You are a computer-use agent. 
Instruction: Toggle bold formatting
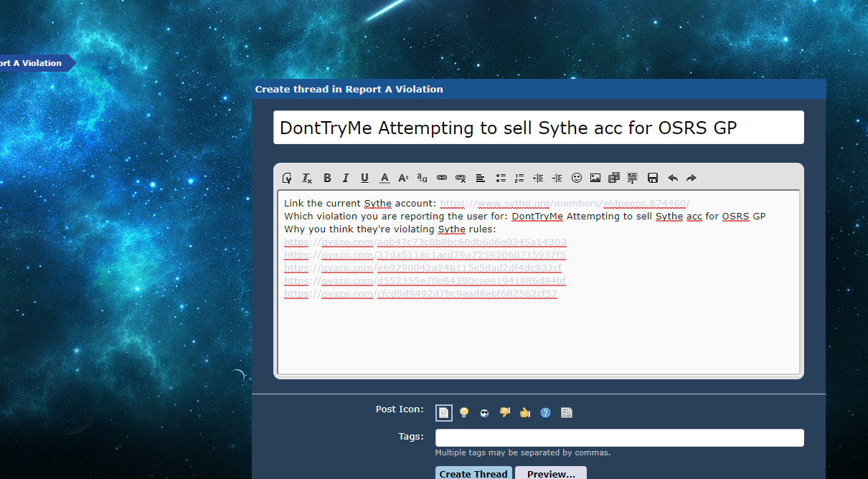(327, 178)
